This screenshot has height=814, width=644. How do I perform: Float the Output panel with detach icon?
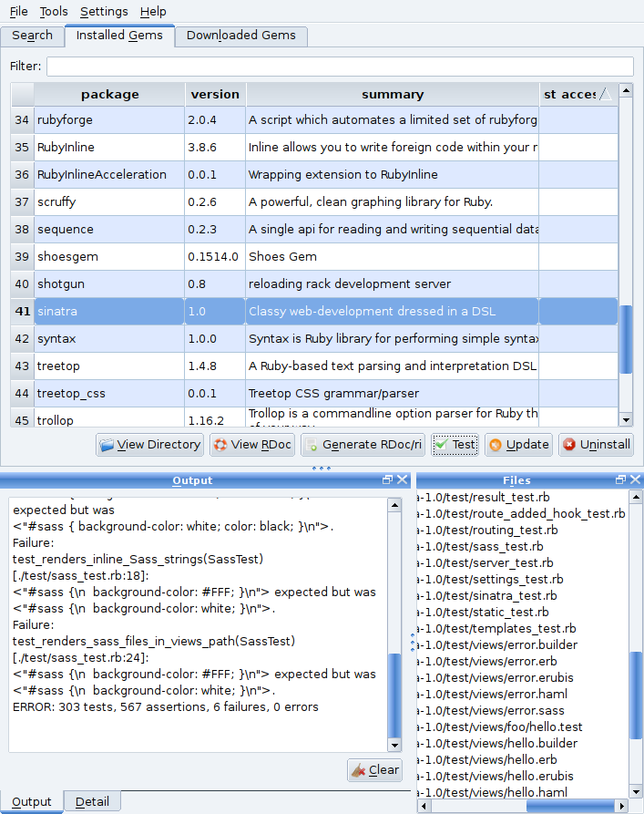[x=387, y=479]
